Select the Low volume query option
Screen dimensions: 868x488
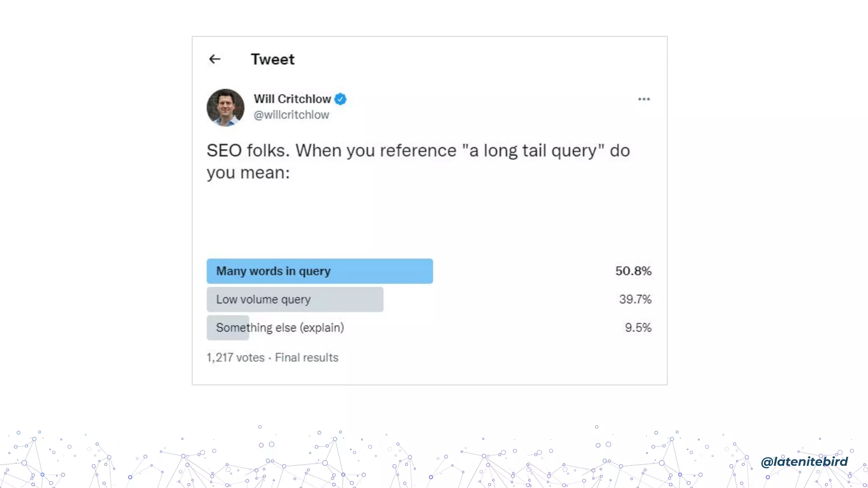tap(295, 299)
